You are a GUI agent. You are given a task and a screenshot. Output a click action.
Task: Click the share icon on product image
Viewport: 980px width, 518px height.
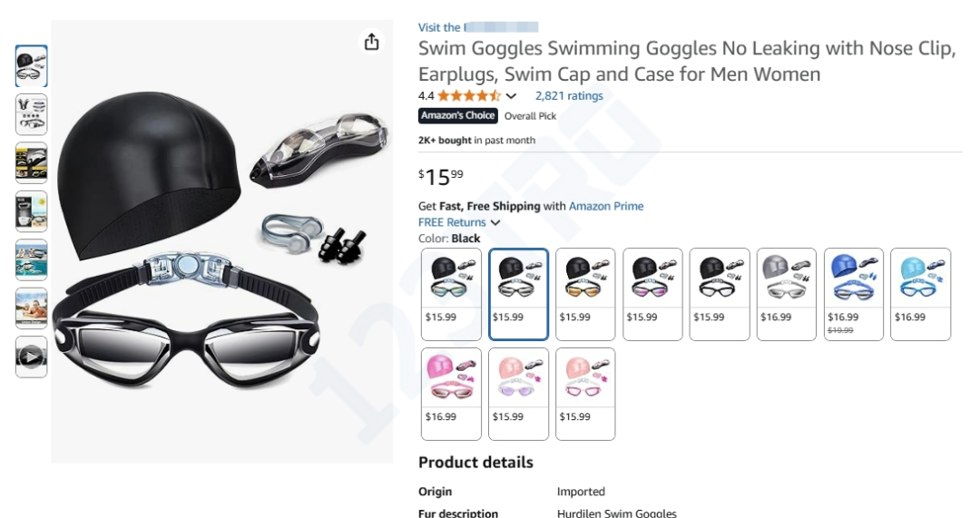point(371,42)
